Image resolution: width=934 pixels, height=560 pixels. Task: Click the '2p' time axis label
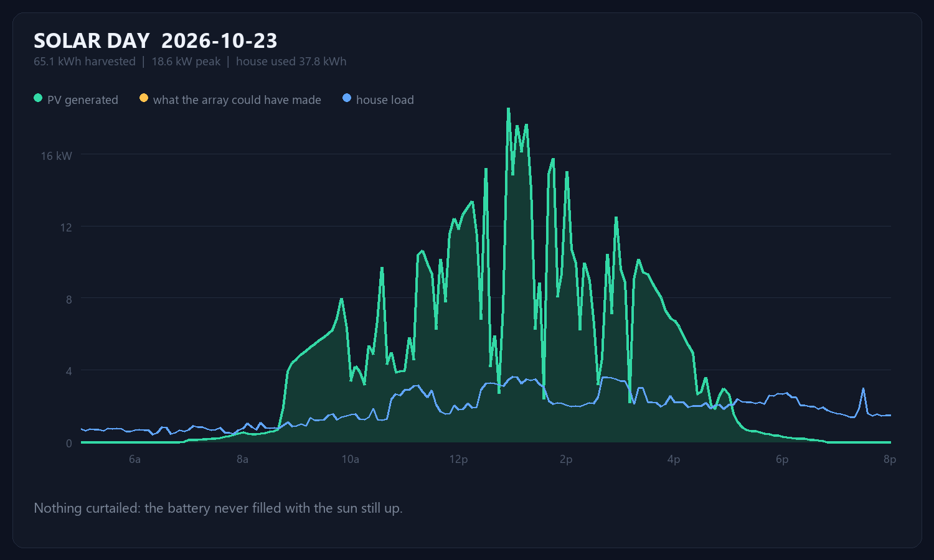click(566, 459)
